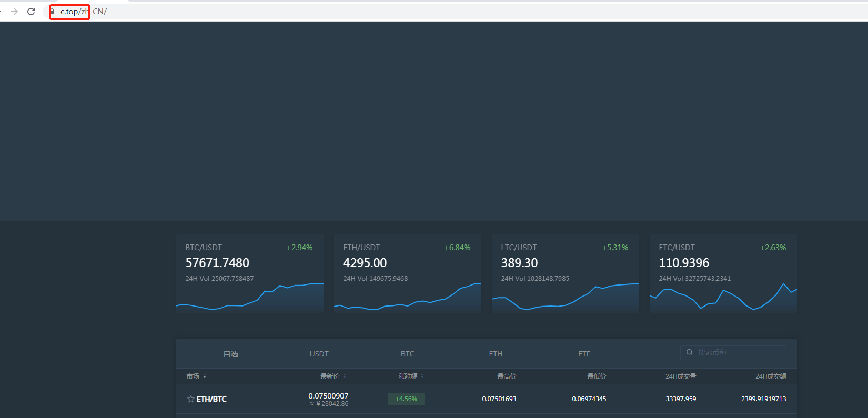This screenshot has height=418, width=868.
Task: Click the sort arrows next to 市场
Action: click(205, 376)
